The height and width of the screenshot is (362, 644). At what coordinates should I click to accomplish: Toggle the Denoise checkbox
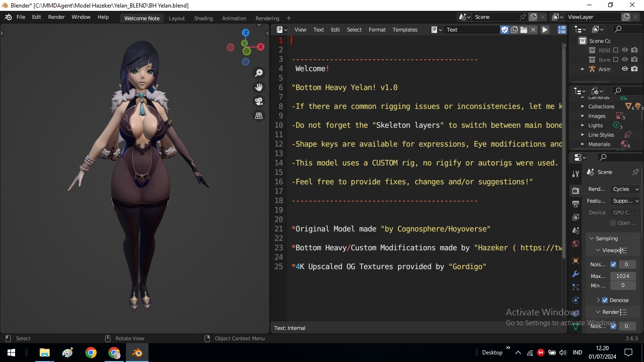(x=605, y=300)
